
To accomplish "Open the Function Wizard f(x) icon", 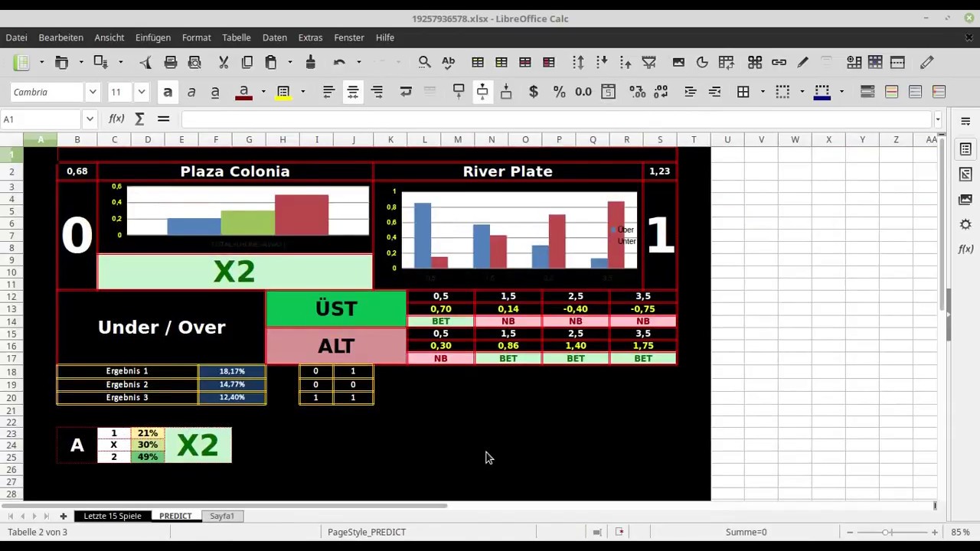I will point(116,119).
